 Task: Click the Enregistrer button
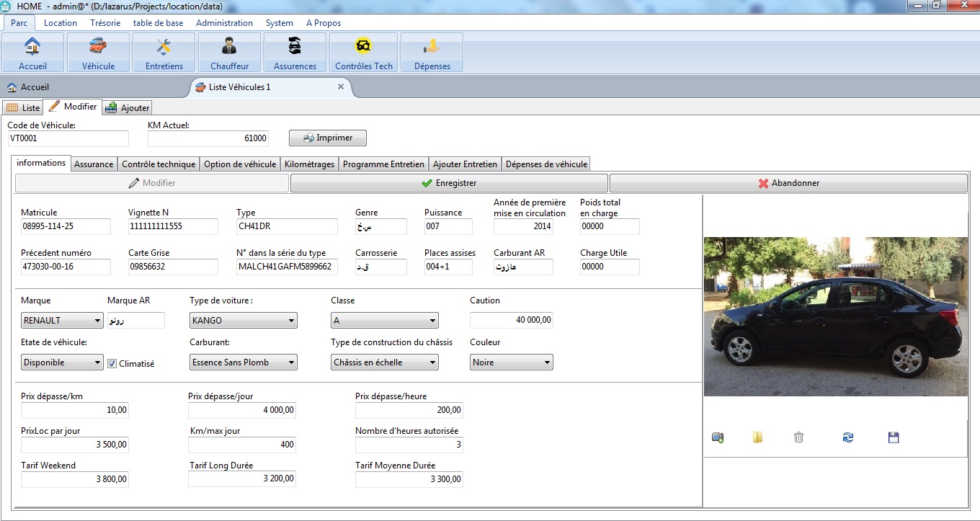click(449, 183)
